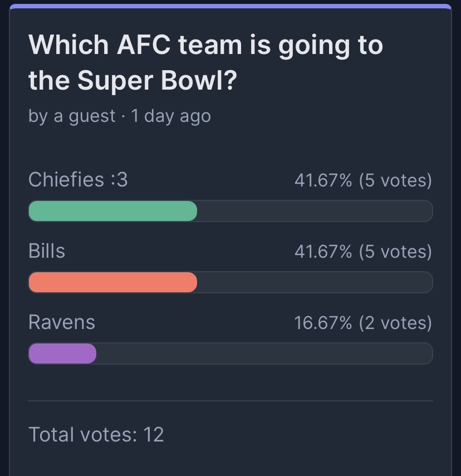Click "the Super Bowl?" heading line
This screenshot has height=476, width=461.
click(x=133, y=81)
